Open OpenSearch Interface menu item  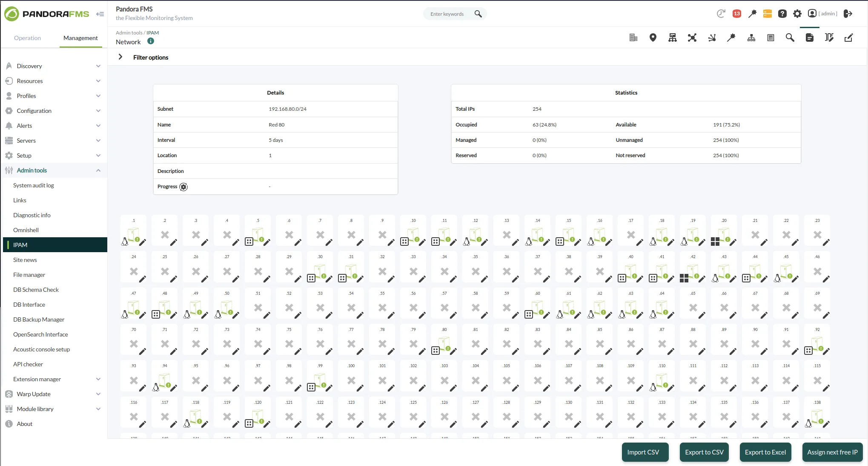(x=40, y=334)
